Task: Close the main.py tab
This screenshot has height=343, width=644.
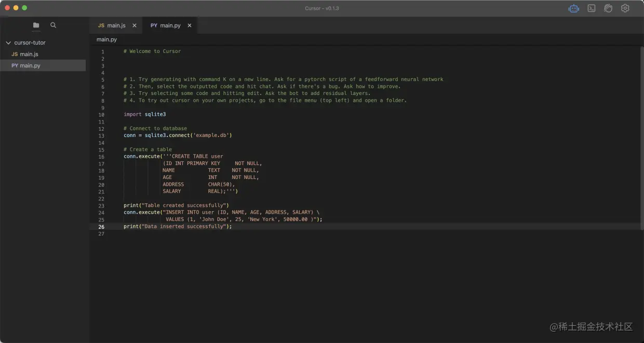Action: click(x=190, y=25)
